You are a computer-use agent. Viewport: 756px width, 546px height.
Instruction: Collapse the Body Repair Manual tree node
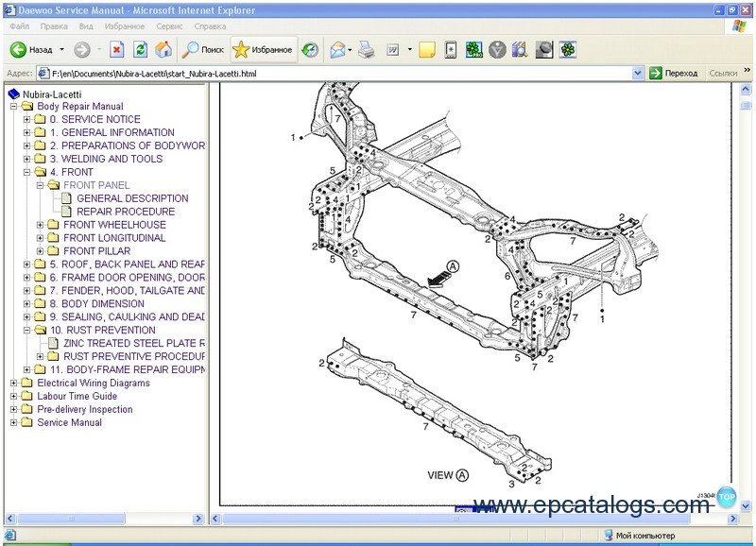point(13,106)
